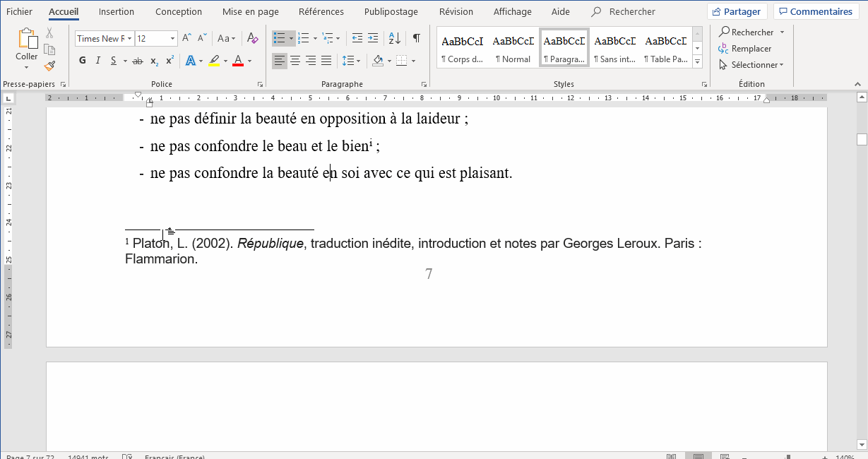Click the multilevel list icon

point(328,38)
